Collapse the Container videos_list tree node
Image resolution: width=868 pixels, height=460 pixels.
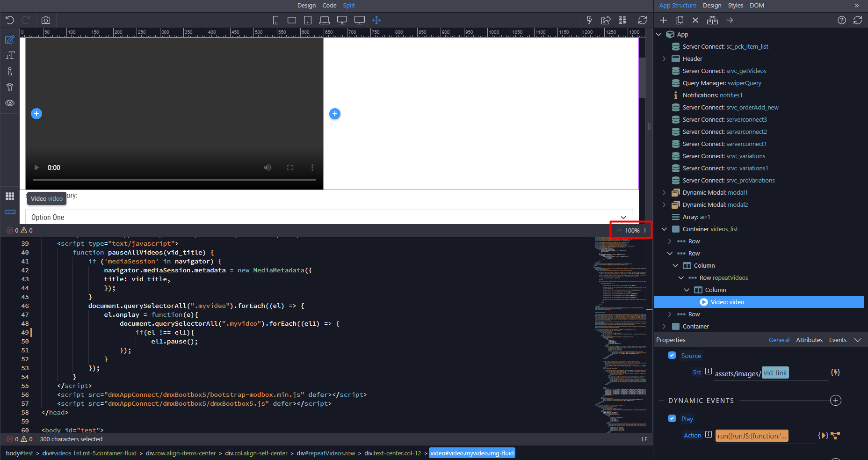pyautogui.click(x=664, y=229)
